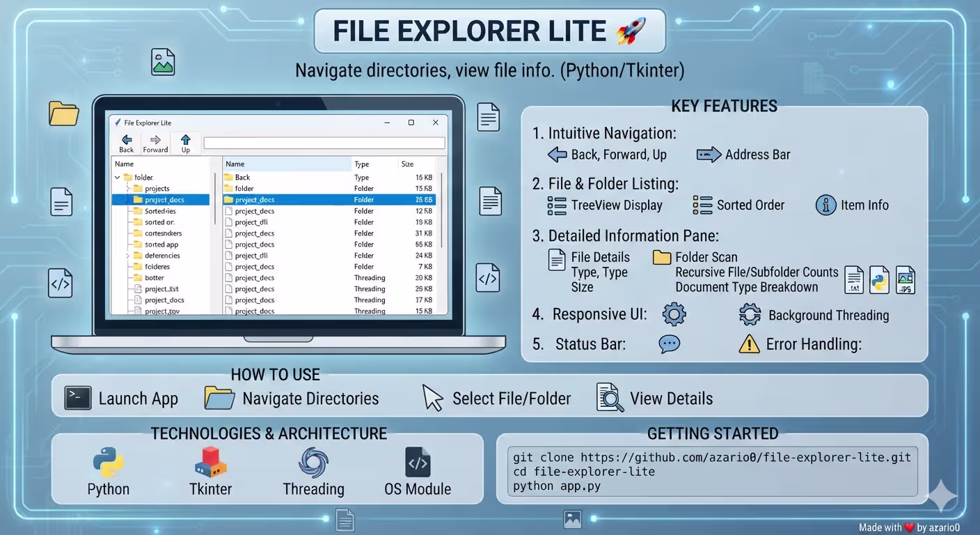The width and height of the screenshot is (980, 535).
Task: Collapse the root 'folder' tree node
Action: [117, 178]
